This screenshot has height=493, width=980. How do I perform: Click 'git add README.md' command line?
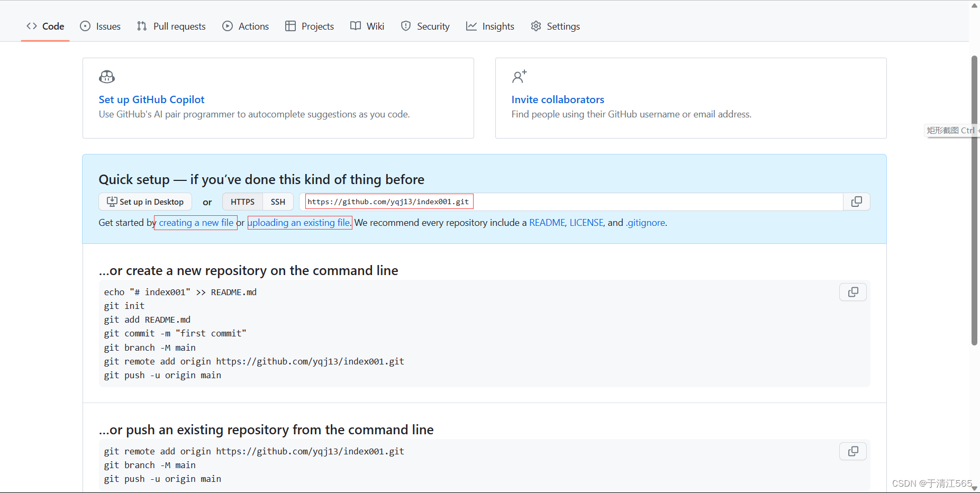pyautogui.click(x=147, y=319)
